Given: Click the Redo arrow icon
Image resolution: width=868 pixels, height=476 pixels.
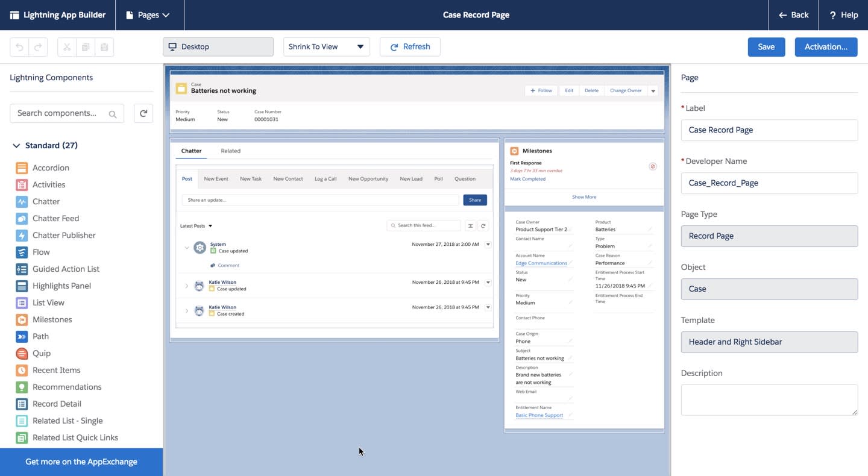Looking at the screenshot, I should click(x=38, y=47).
